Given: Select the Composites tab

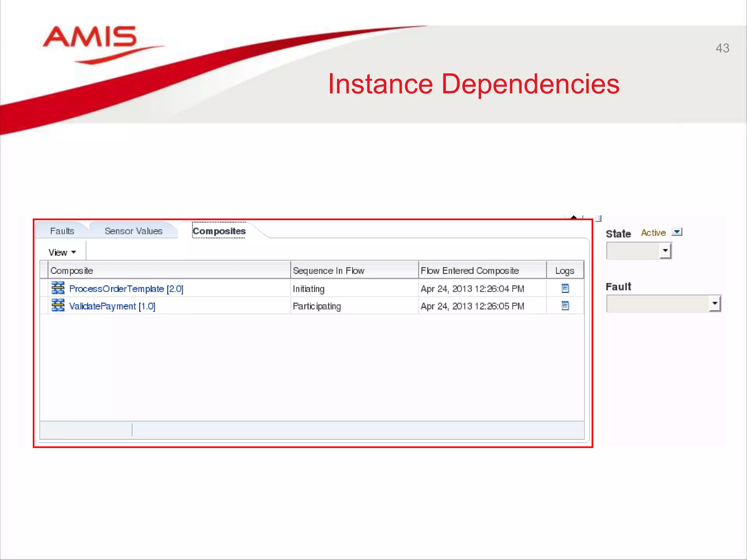Looking at the screenshot, I should tap(219, 231).
